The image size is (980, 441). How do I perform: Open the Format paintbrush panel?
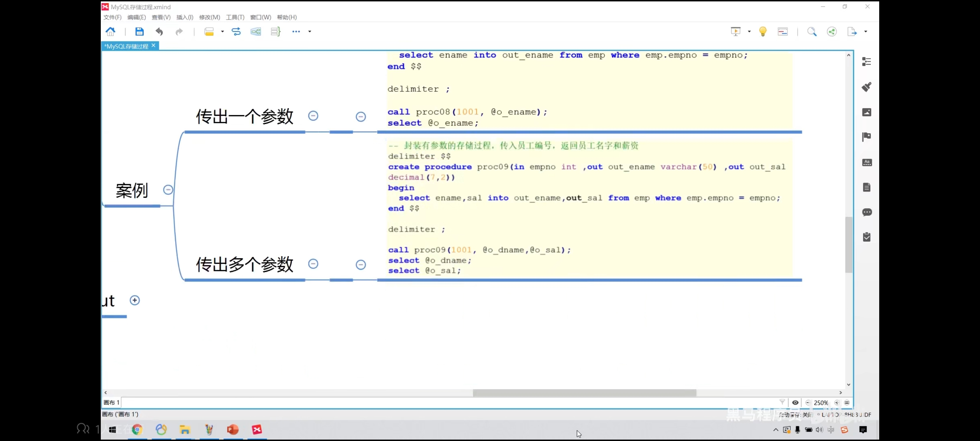[x=866, y=87]
